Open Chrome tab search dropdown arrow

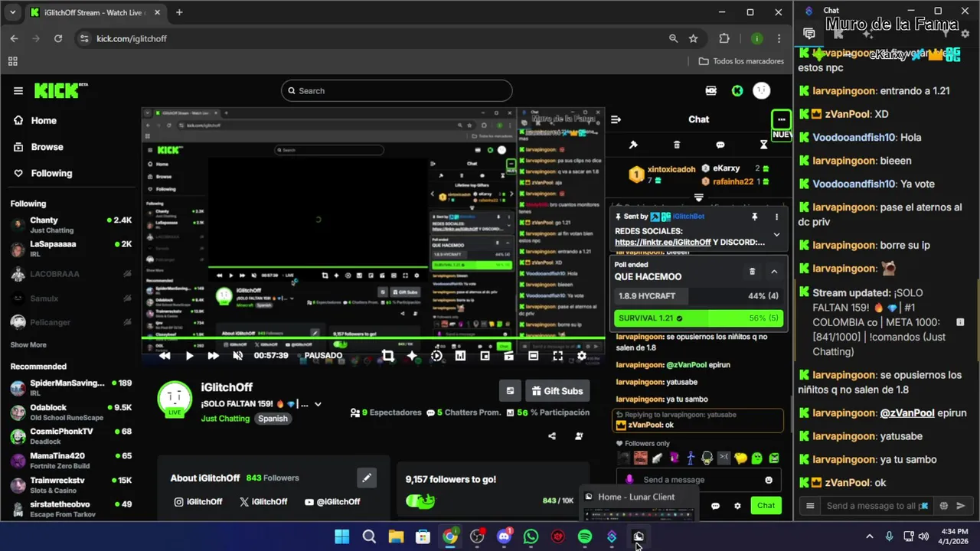(x=12, y=13)
